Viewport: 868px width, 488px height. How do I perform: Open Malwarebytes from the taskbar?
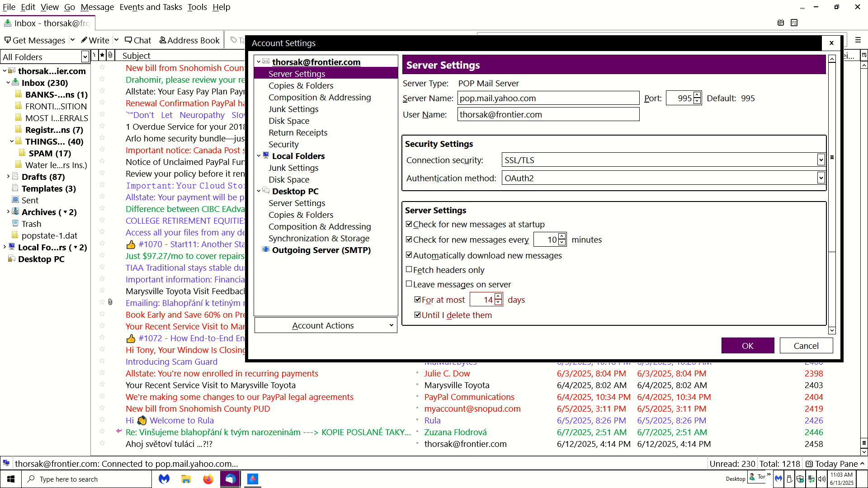click(164, 479)
